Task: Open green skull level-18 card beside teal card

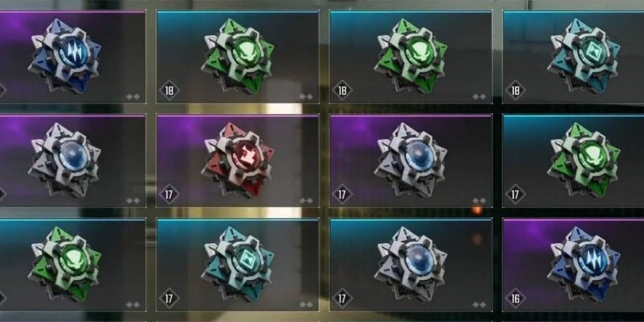Action: tap(411, 56)
